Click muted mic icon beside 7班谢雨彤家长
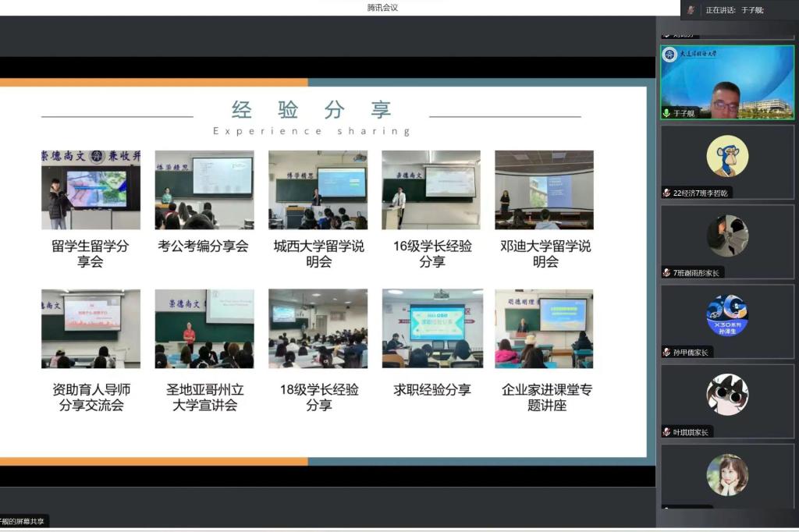The height and width of the screenshot is (532, 799). pyautogui.click(x=666, y=272)
